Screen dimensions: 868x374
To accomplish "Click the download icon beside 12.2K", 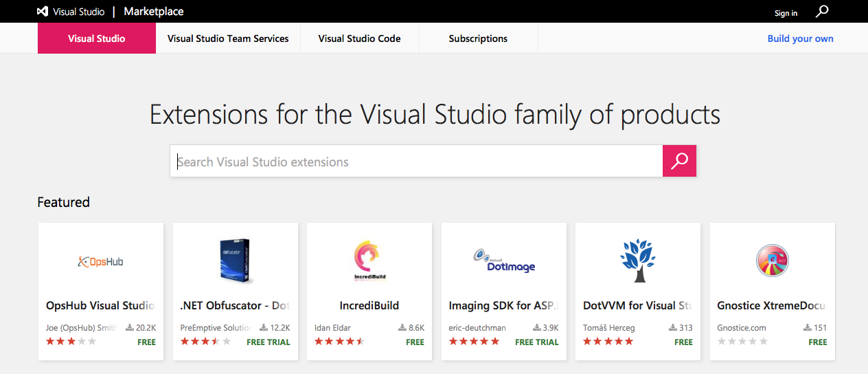I will click(264, 328).
